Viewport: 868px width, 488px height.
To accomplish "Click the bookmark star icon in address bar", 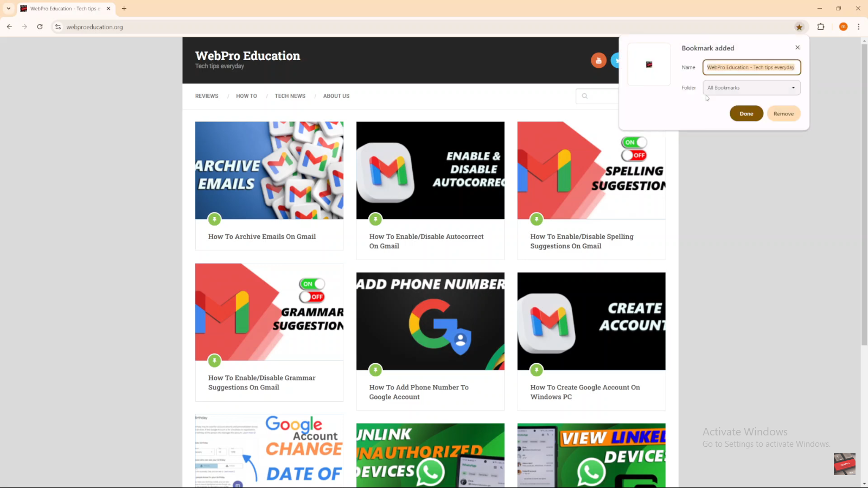I will 799,27.
